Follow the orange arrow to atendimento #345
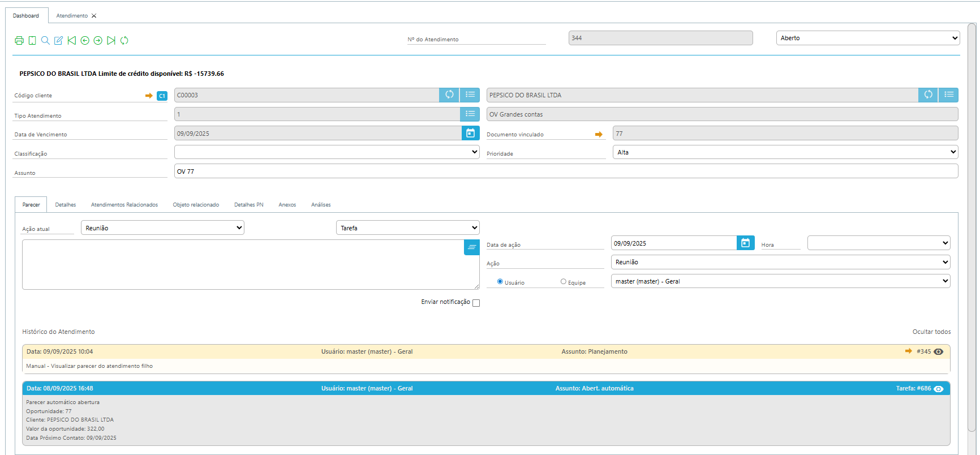980x455 pixels. pos(909,351)
